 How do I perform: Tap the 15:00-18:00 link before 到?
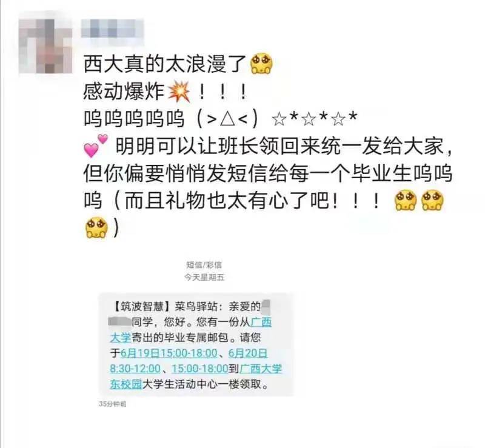pos(200,369)
